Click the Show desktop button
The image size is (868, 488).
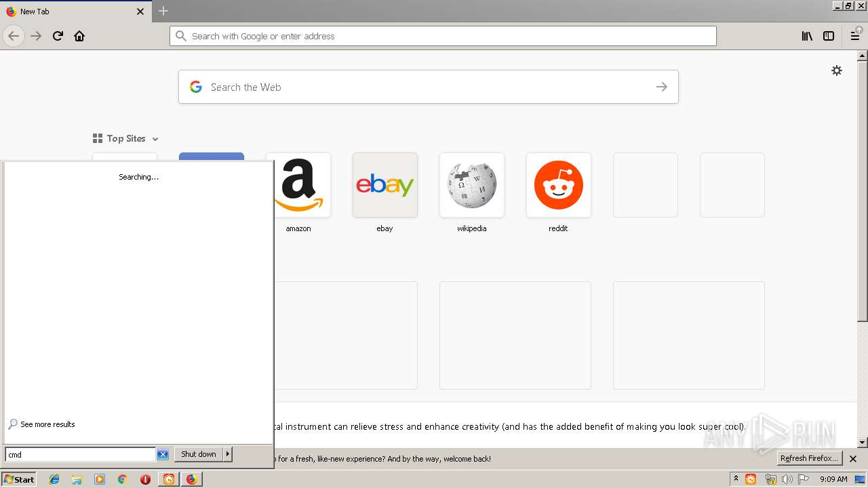[x=860, y=479]
